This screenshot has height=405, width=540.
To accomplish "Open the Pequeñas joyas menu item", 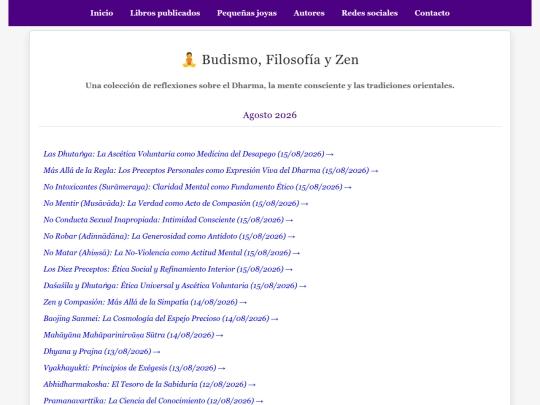I will coord(247,13).
